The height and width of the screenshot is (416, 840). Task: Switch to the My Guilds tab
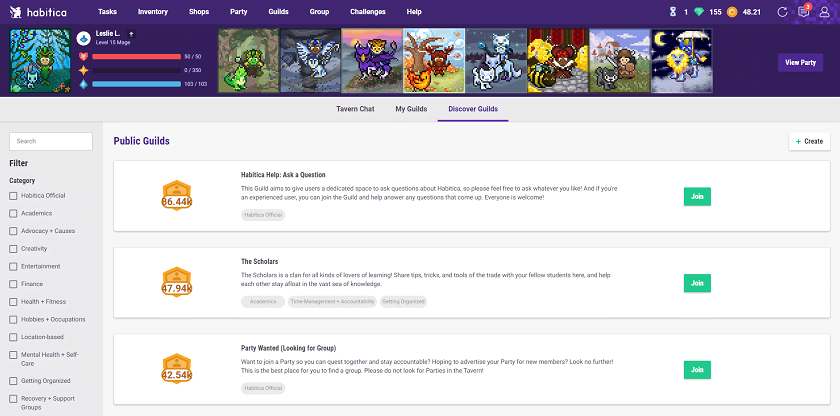(411, 109)
